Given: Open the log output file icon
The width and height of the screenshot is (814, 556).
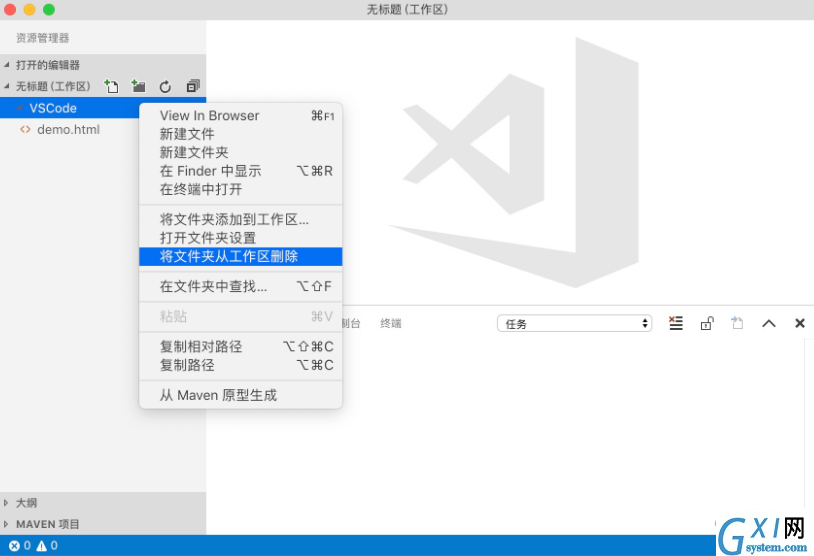Looking at the screenshot, I should coord(737,323).
